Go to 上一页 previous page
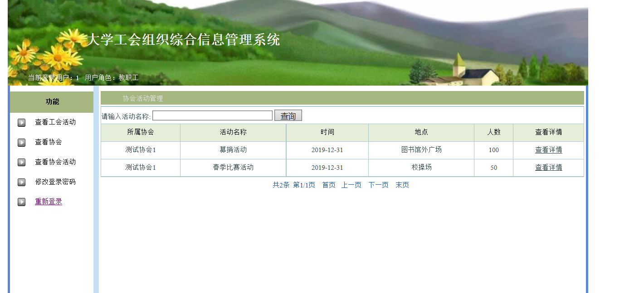 tap(351, 185)
